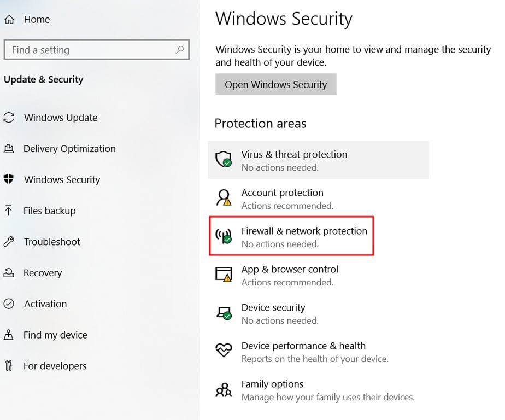Select the Firewall & network protection icon
This screenshot has width=505, height=420.
pyautogui.click(x=224, y=236)
